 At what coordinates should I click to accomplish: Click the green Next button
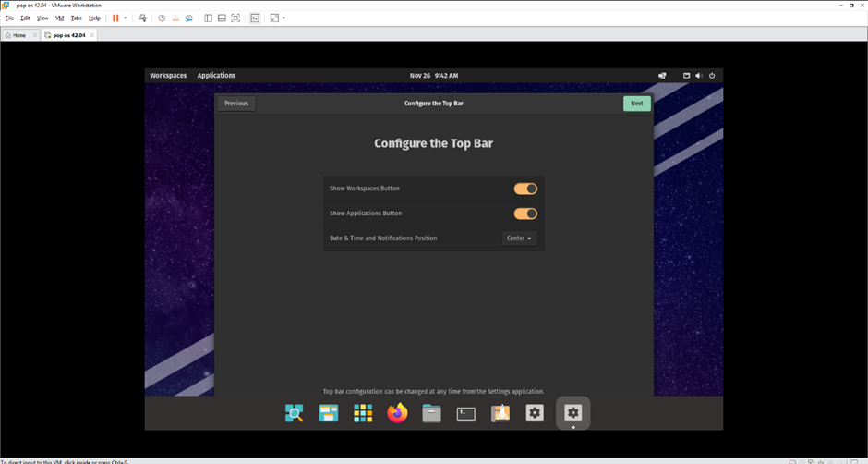pyautogui.click(x=636, y=104)
